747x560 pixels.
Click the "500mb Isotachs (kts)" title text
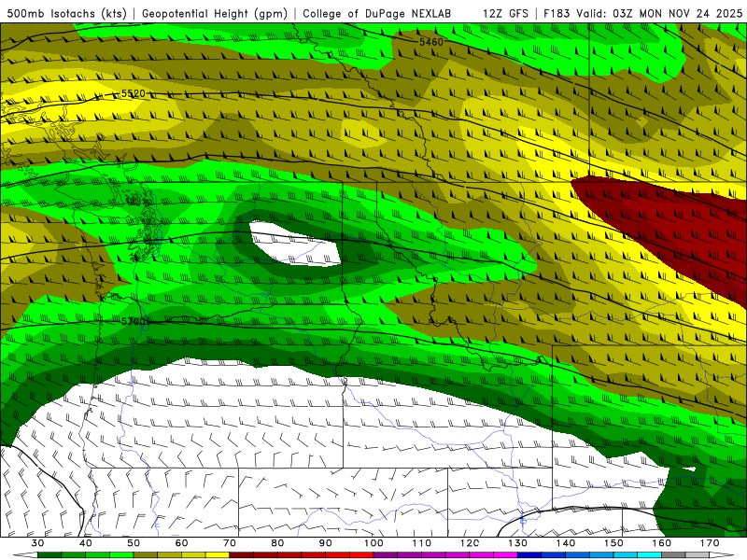click(x=67, y=13)
